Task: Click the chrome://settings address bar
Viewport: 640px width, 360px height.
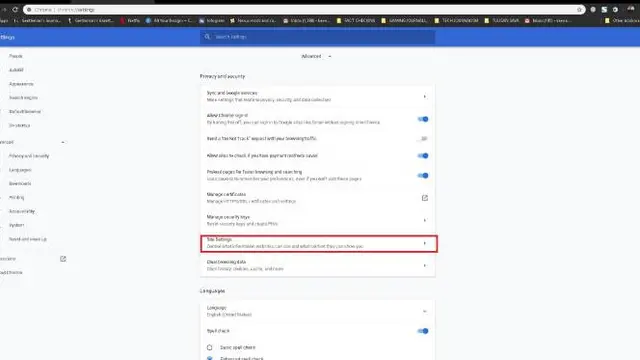Action: point(304,9)
